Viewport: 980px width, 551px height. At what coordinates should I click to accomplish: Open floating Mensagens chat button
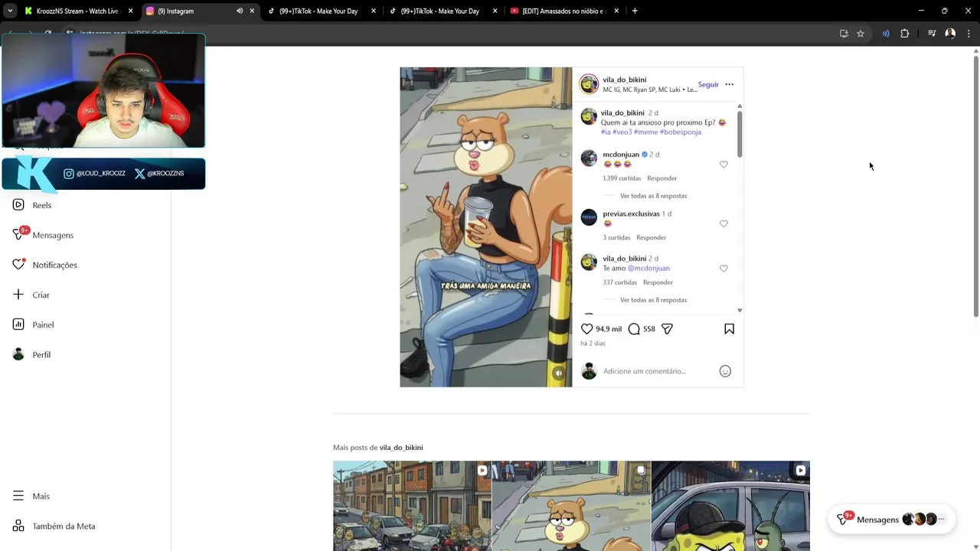[x=891, y=519]
